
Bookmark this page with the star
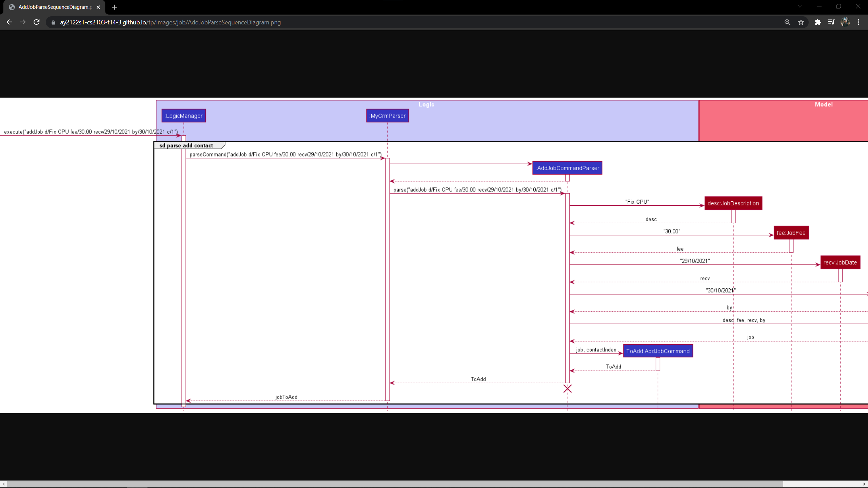tap(801, 22)
